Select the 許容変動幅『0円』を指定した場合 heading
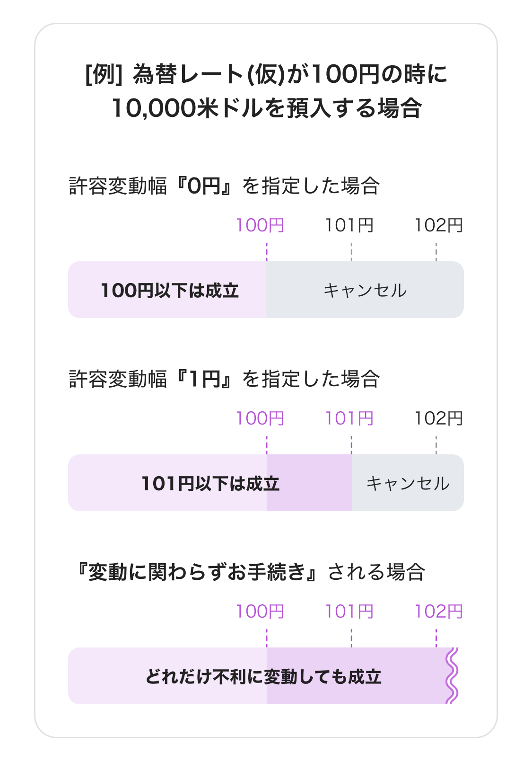532x762 pixels. coord(224,186)
